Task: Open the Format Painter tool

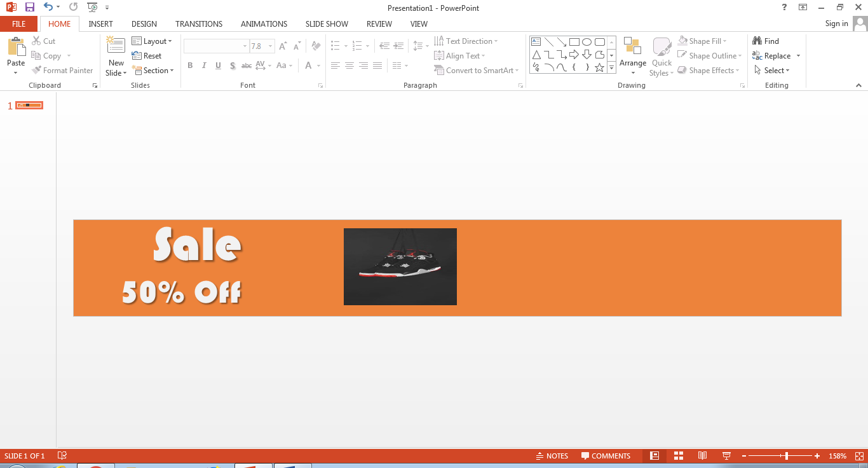Action: click(x=62, y=70)
